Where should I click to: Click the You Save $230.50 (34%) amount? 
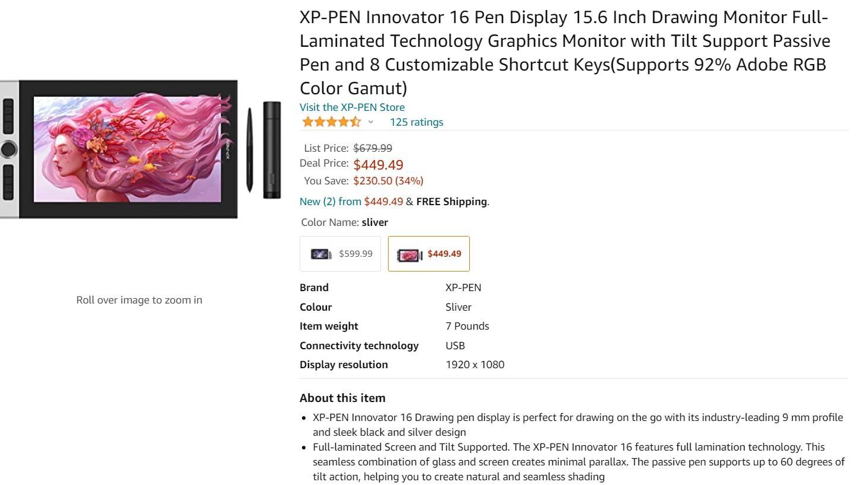click(x=388, y=181)
